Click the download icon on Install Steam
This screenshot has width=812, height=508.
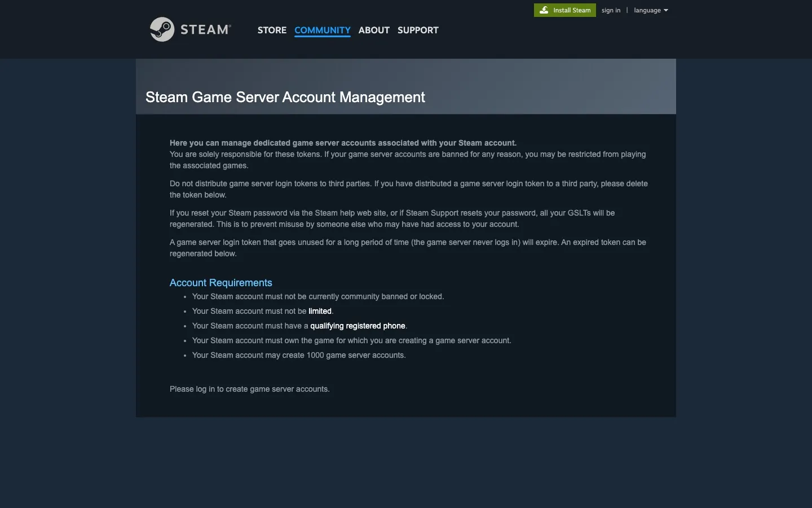544,10
